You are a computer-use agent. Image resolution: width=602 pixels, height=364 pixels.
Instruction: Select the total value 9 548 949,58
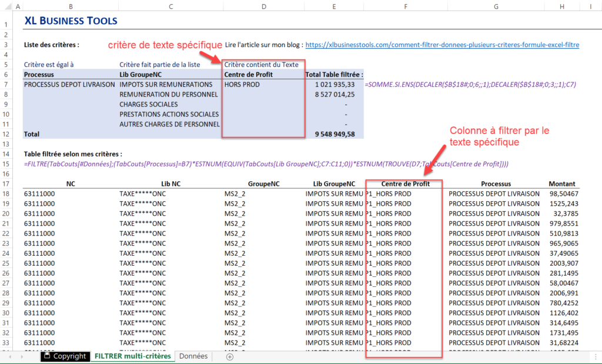pyautogui.click(x=335, y=134)
